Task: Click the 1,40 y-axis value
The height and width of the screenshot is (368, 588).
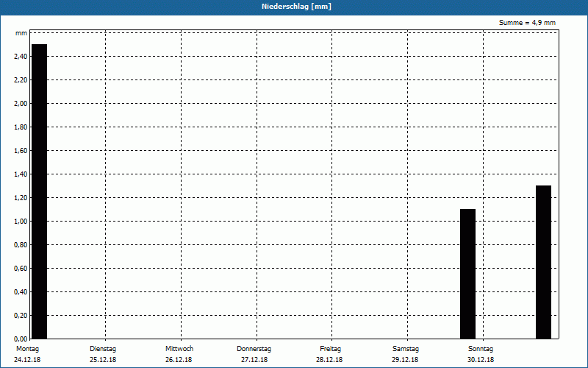Action: pos(21,174)
